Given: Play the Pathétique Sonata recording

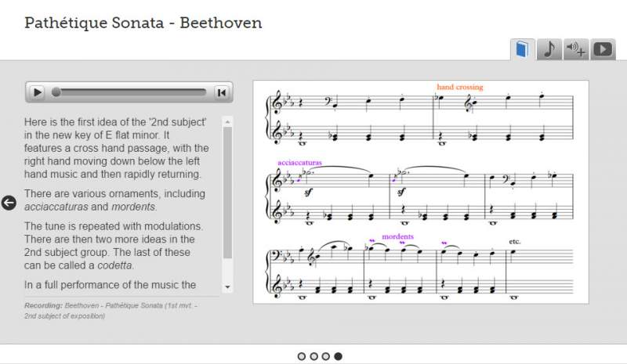Looking at the screenshot, I should (x=38, y=92).
